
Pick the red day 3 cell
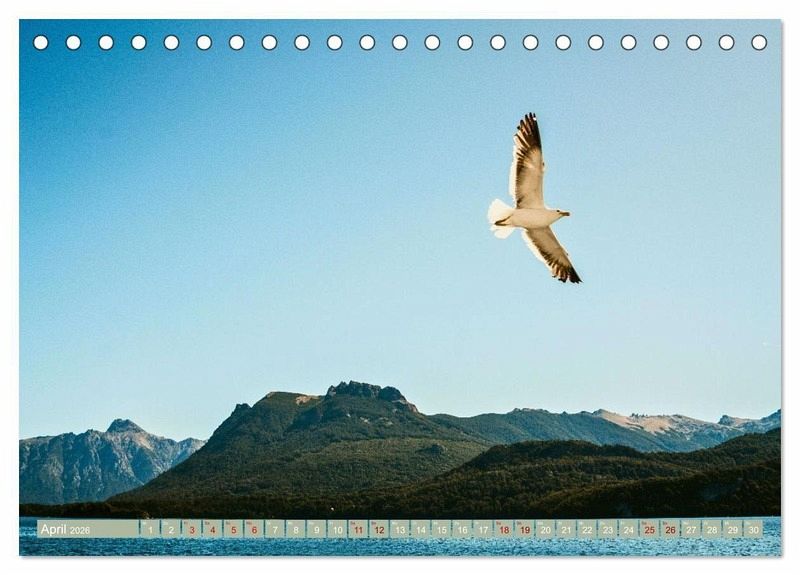click(x=192, y=529)
